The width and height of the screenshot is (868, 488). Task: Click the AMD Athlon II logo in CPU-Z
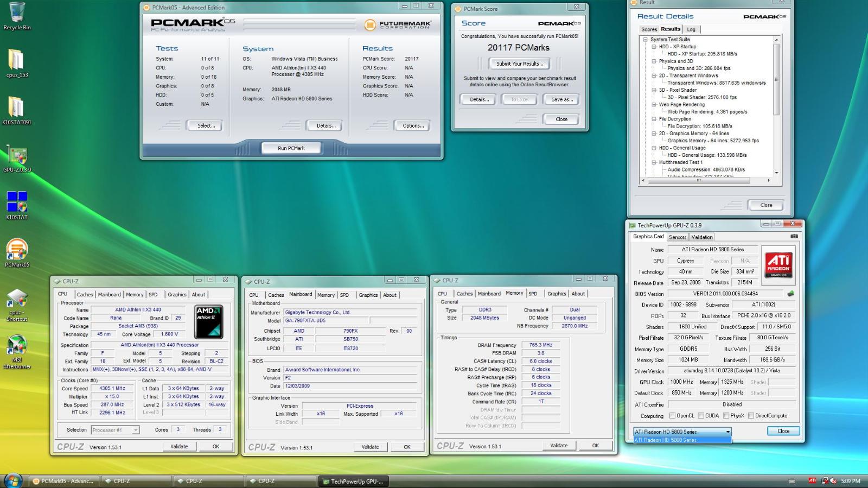208,322
